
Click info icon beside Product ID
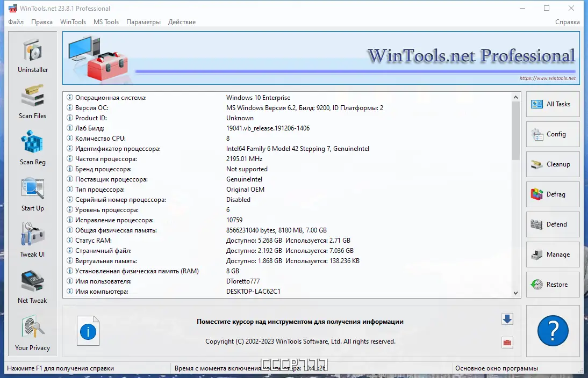tap(70, 118)
